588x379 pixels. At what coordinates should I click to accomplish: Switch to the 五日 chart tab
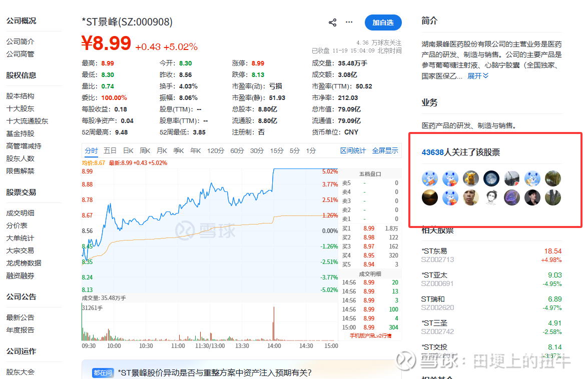click(x=110, y=150)
